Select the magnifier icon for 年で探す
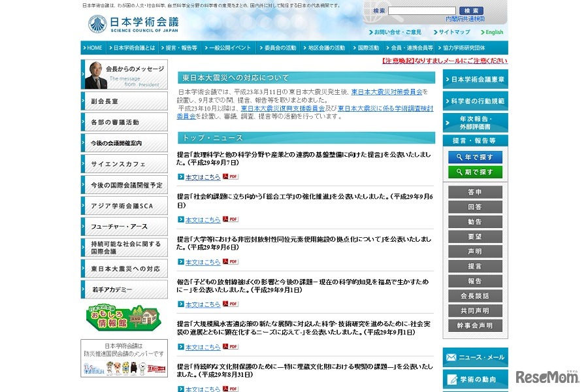This screenshot has width=588, height=392. pyautogui.click(x=460, y=157)
